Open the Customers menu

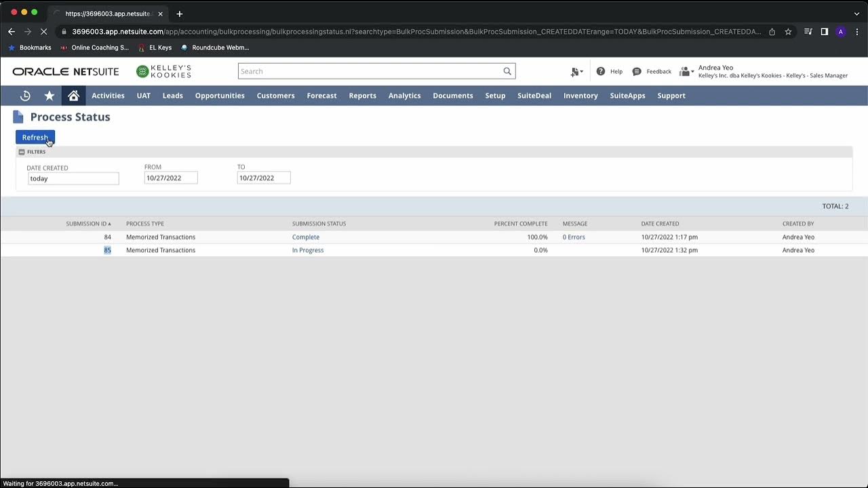coord(275,96)
